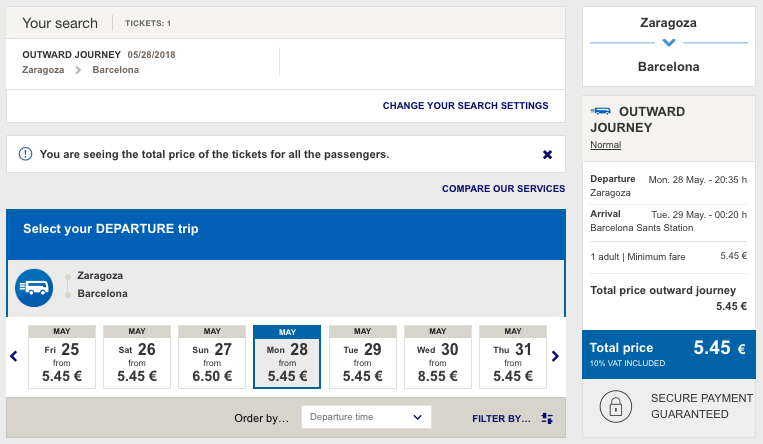Dismiss the total price info message
The image size is (763, 444).
click(547, 155)
